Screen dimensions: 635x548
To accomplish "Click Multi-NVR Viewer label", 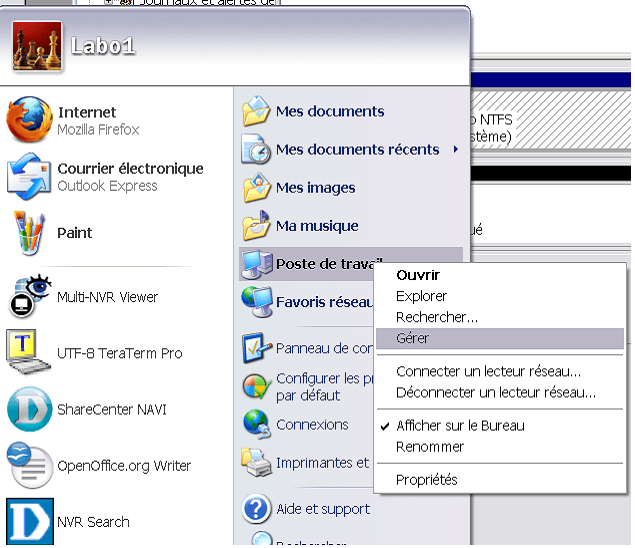I will 107,297.
